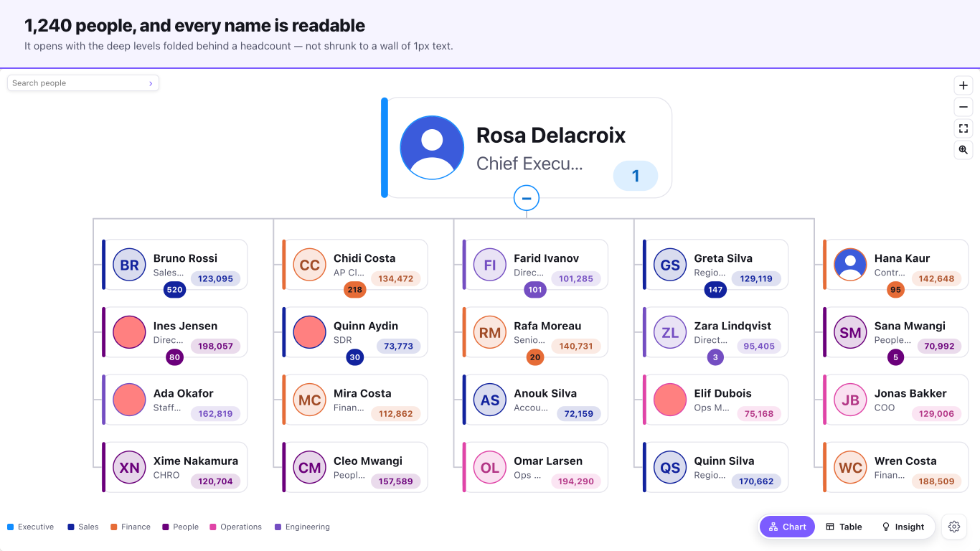Expand Farid Ivanov's 101 reports

[534, 290]
